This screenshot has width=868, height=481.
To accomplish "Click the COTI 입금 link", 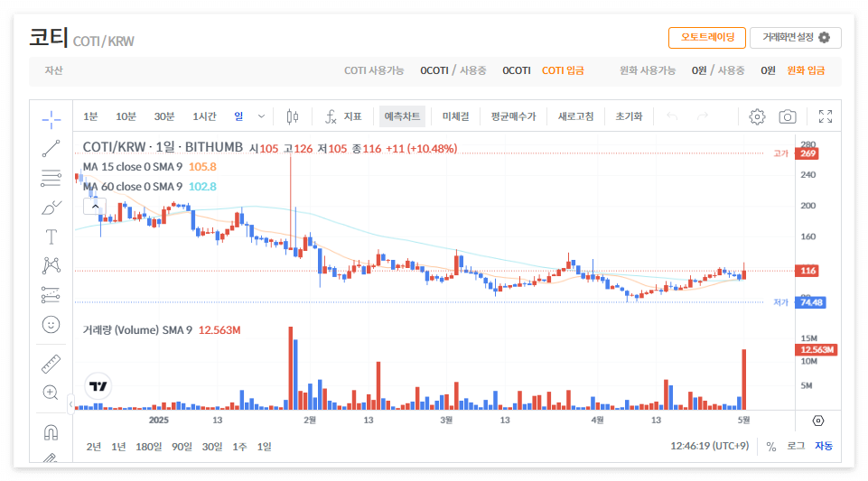I will (x=563, y=70).
